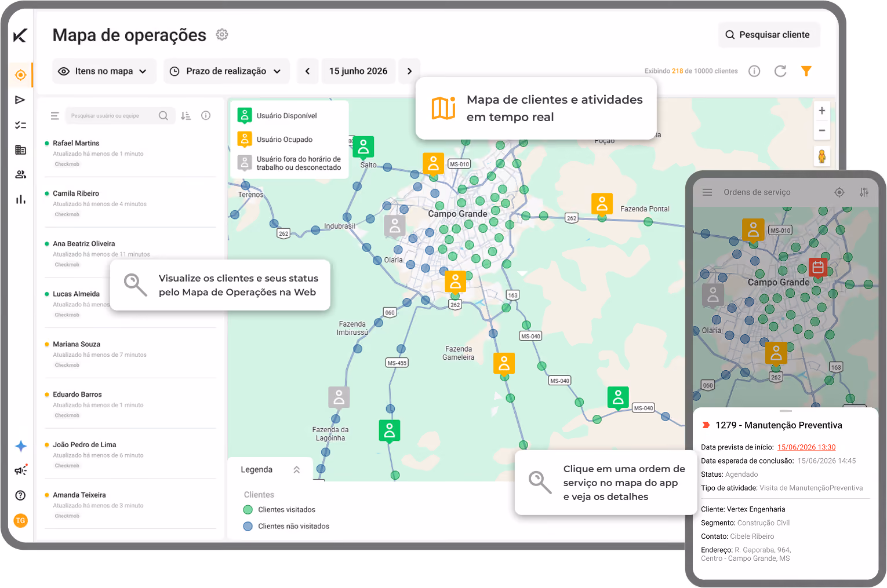Select user Camila Ribeiro

pos(130,203)
